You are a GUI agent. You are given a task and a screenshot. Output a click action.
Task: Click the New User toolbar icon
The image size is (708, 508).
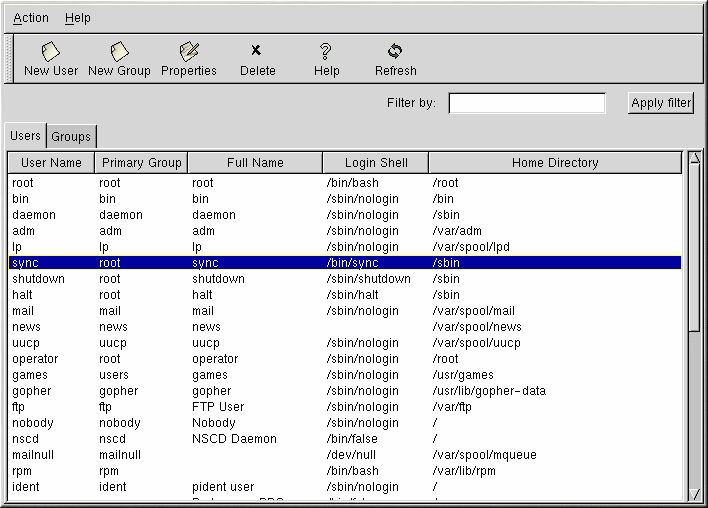[51, 59]
